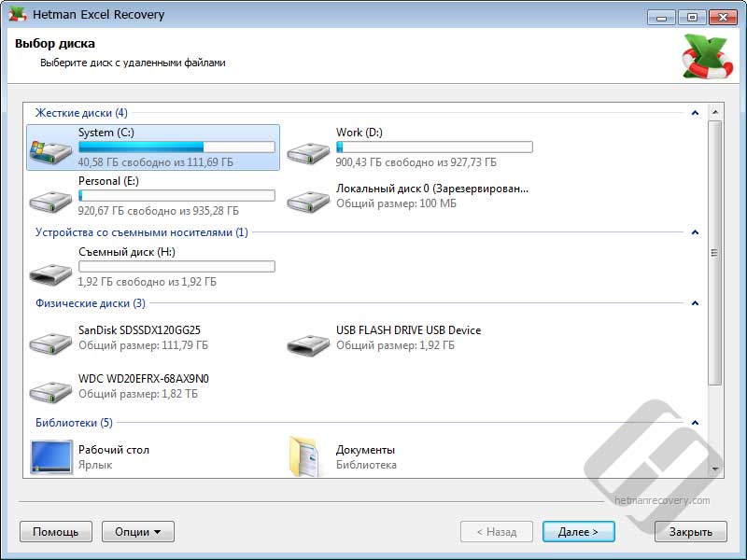Image resolution: width=747 pixels, height=560 pixels.
Task: Select the reserved Локальный диск 0 icon
Action: [x=308, y=201]
